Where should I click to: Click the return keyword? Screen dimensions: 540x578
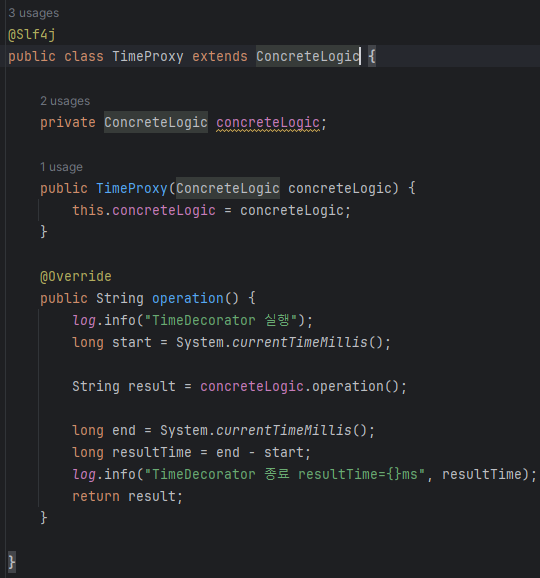click(96, 497)
